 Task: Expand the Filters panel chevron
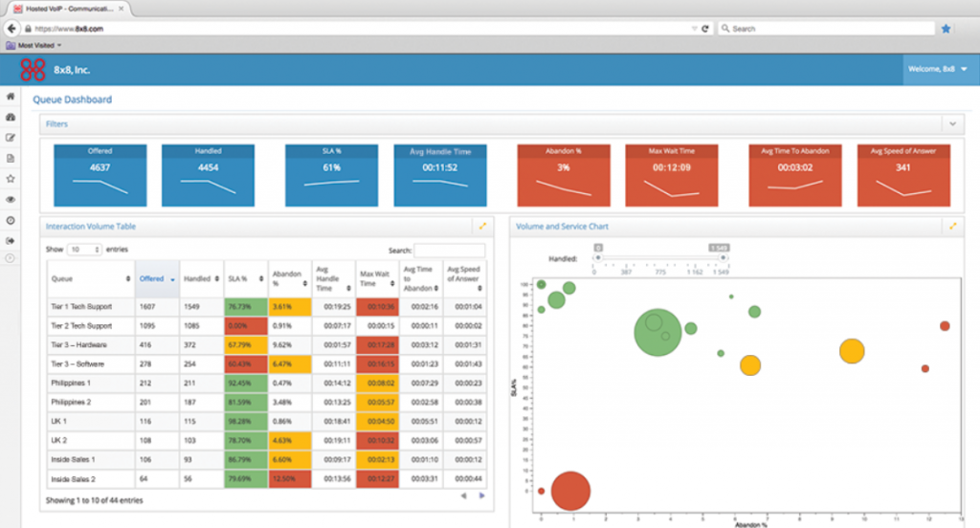tap(952, 123)
